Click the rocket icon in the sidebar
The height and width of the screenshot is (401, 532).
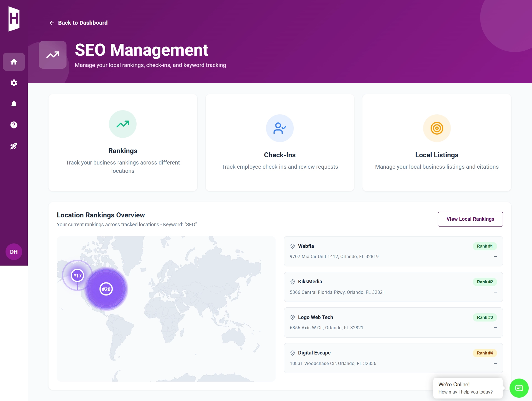click(x=14, y=146)
